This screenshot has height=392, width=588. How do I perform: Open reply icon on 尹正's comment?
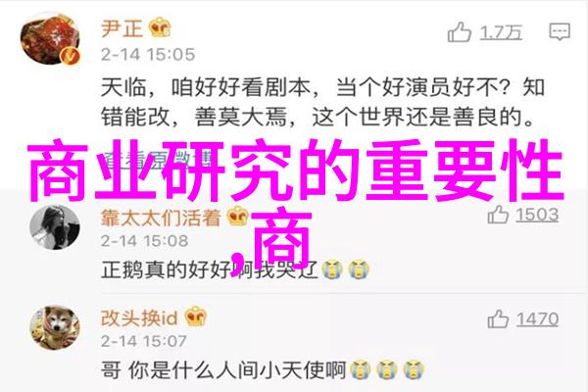[x=560, y=31]
